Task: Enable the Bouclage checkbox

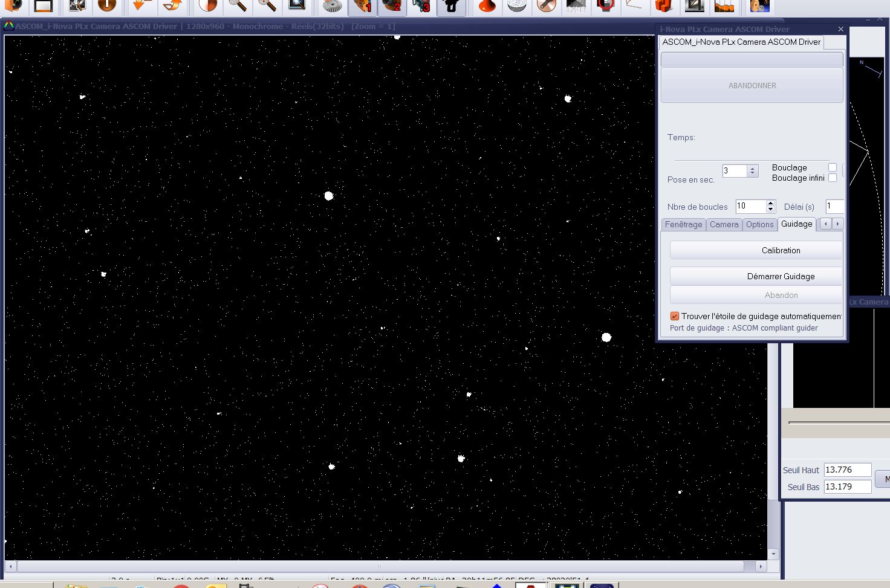Action: (833, 167)
